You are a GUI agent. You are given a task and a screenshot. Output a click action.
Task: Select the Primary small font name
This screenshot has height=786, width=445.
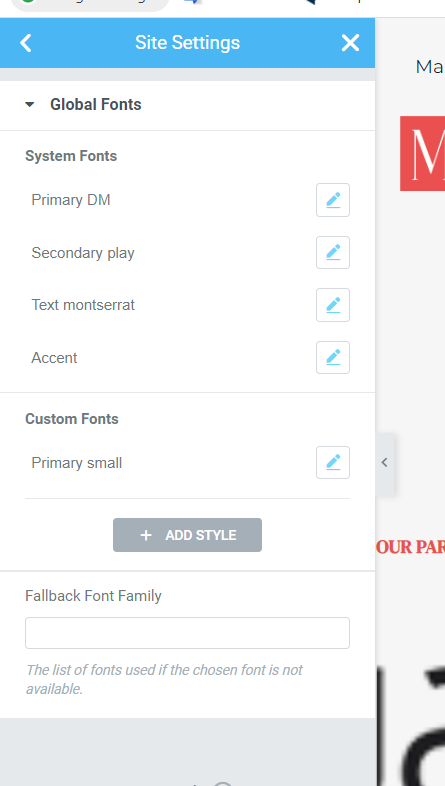click(x=77, y=463)
